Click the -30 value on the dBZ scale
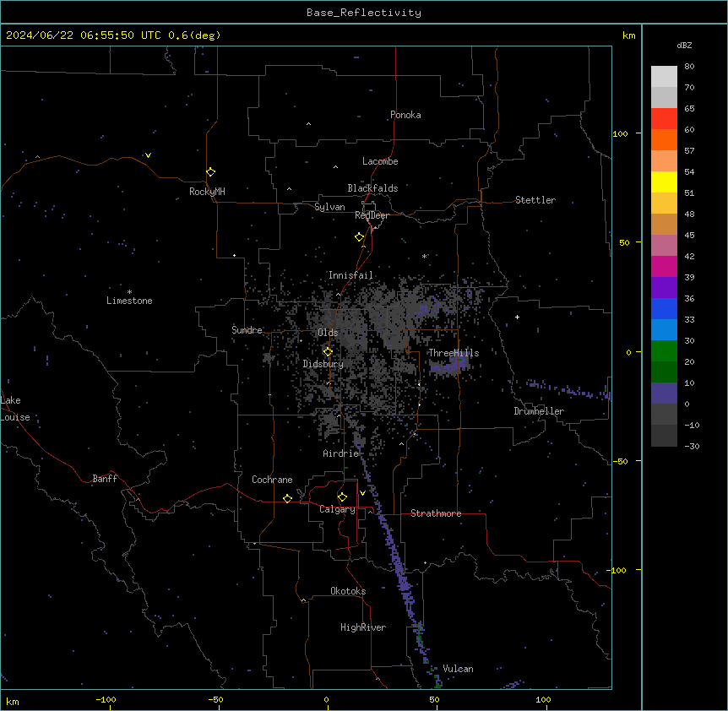 692,446
